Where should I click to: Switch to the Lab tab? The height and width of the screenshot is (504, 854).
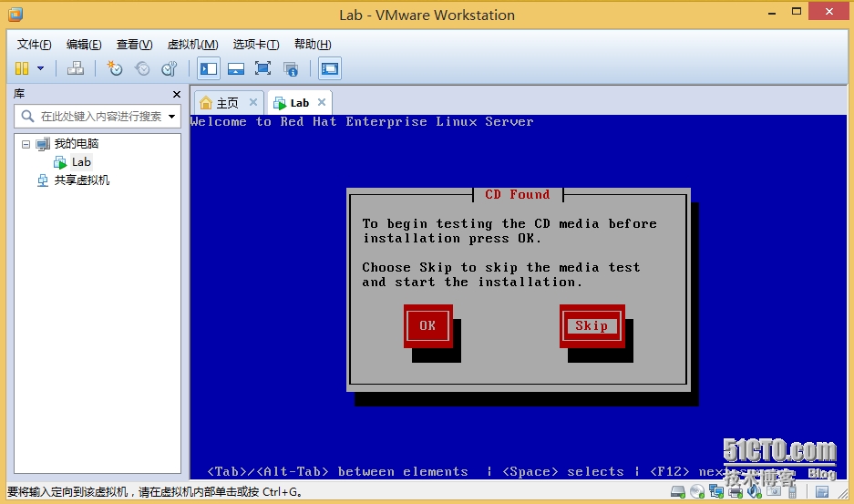tap(300, 103)
